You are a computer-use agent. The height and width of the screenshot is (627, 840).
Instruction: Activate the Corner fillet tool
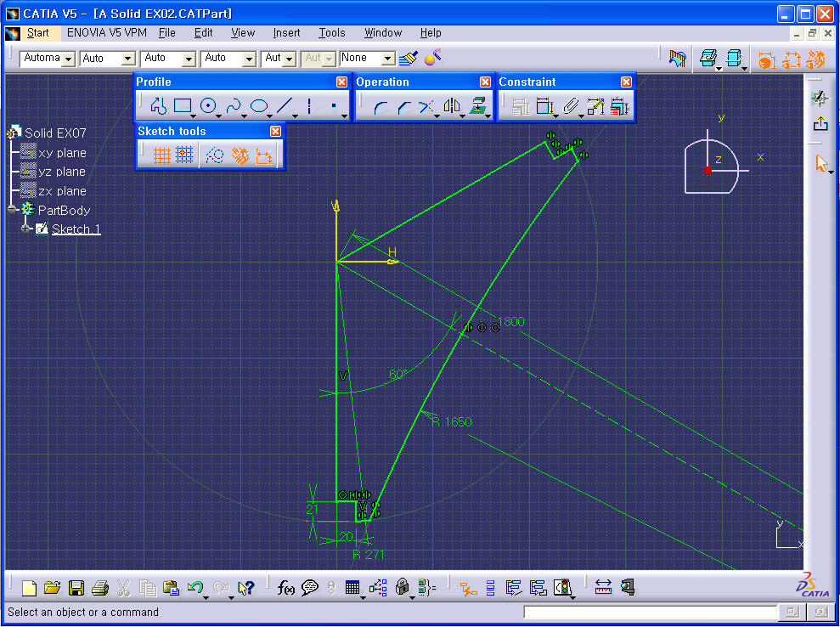[381, 106]
